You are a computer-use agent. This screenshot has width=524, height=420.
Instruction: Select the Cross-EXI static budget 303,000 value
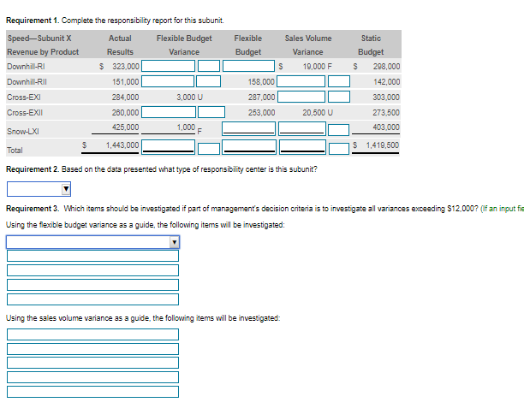(386, 98)
